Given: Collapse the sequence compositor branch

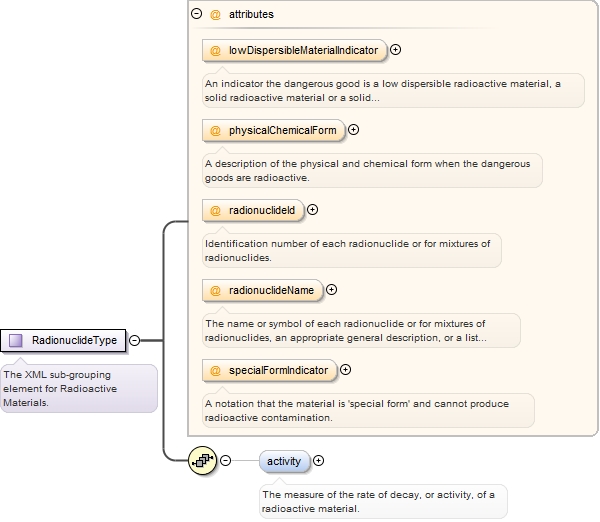Looking at the screenshot, I should coord(226,460).
